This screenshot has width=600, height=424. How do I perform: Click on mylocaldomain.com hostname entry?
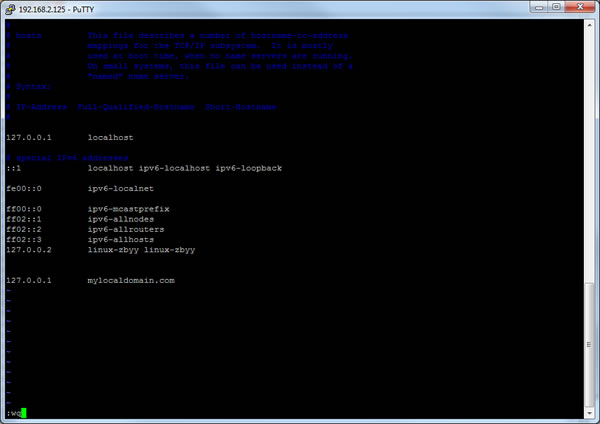click(131, 281)
